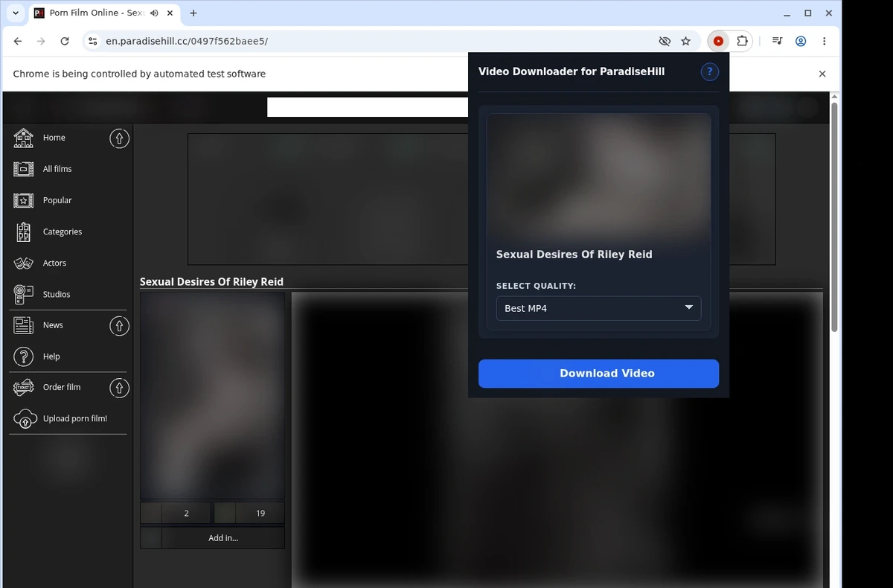
Task: Open a new tab with plus
Action: pos(193,13)
